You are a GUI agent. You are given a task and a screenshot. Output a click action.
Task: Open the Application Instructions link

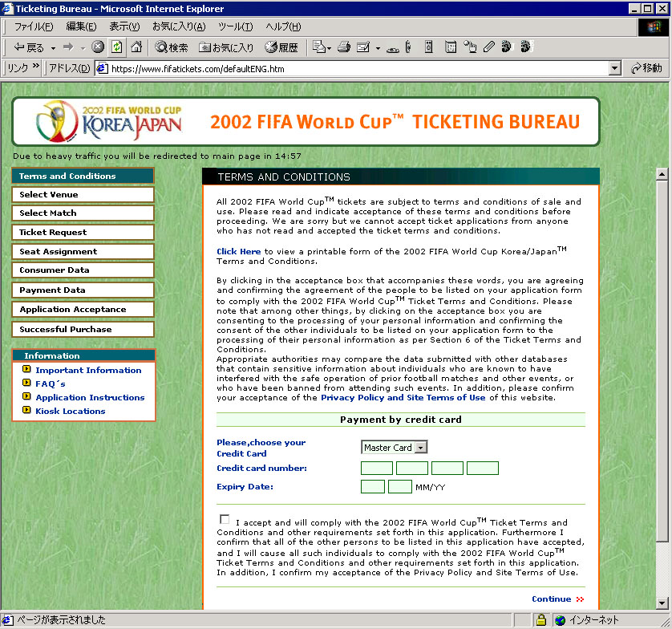coord(90,397)
